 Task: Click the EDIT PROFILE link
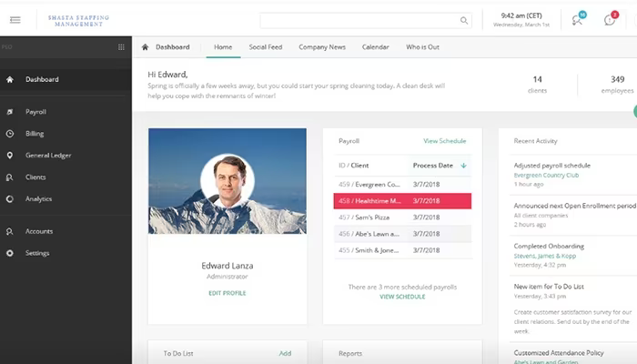point(227,293)
